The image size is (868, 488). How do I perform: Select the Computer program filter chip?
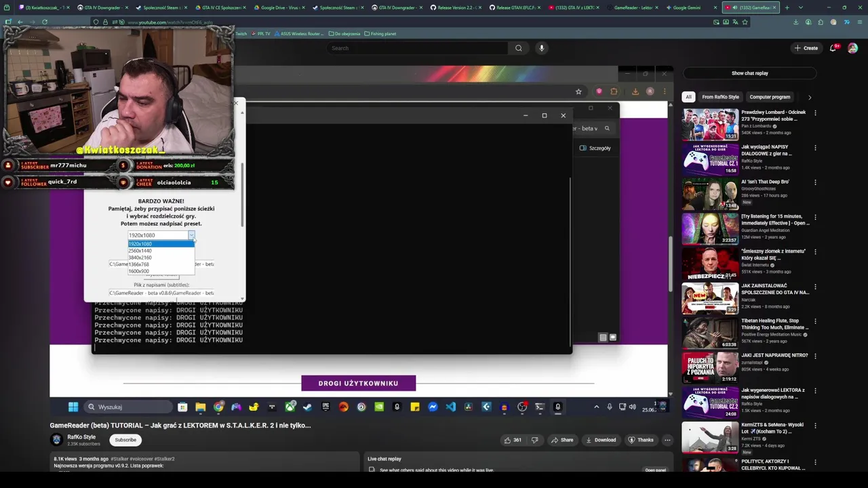click(770, 97)
